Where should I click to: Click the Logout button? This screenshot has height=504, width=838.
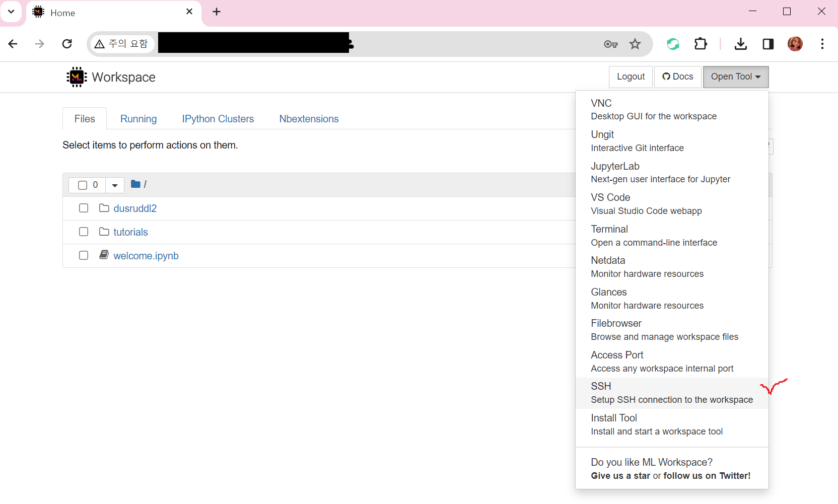(x=631, y=77)
